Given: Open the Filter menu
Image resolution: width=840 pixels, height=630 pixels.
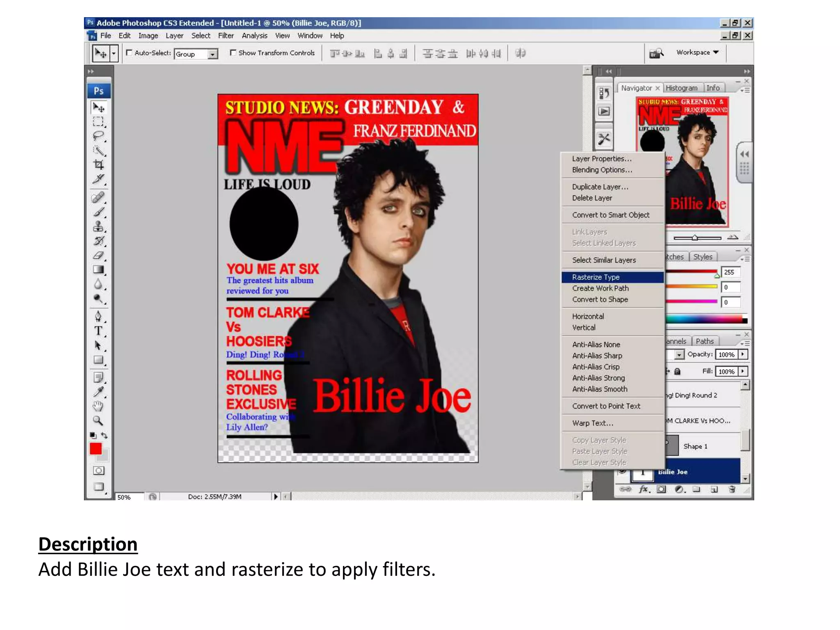Looking at the screenshot, I should [x=226, y=36].
